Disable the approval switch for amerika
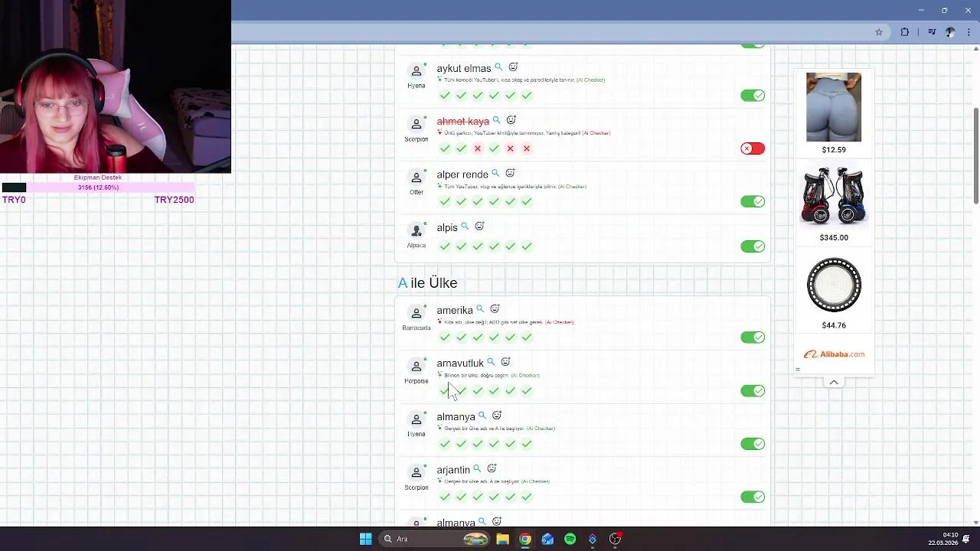Image resolution: width=980 pixels, height=551 pixels. coord(753,337)
